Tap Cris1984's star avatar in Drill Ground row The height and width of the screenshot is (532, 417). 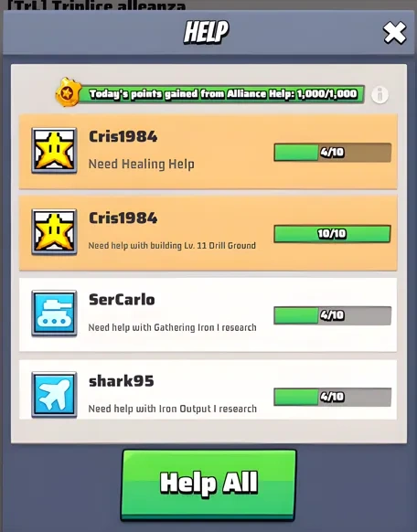click(54, 232)
